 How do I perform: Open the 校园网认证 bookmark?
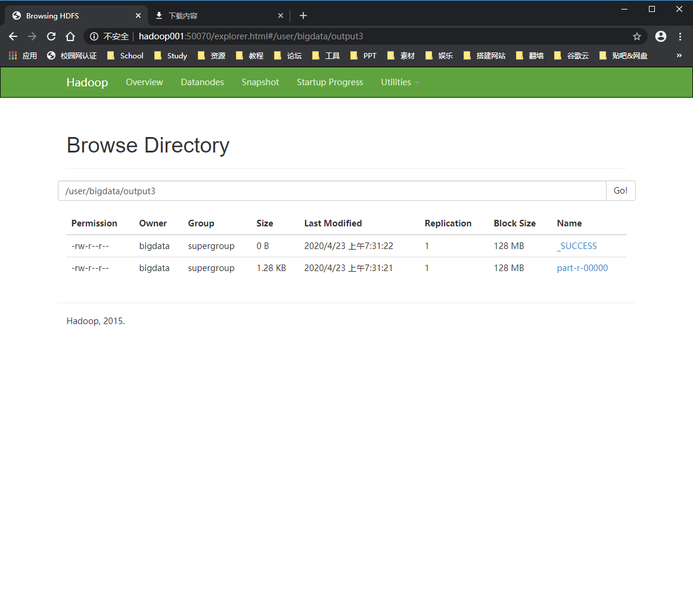click(x=72, y=55)
